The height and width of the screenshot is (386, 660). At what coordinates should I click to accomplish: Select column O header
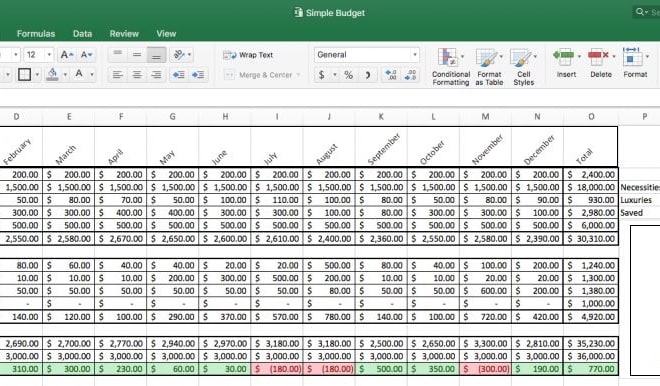pyautogui.click(x=591, y=117)
